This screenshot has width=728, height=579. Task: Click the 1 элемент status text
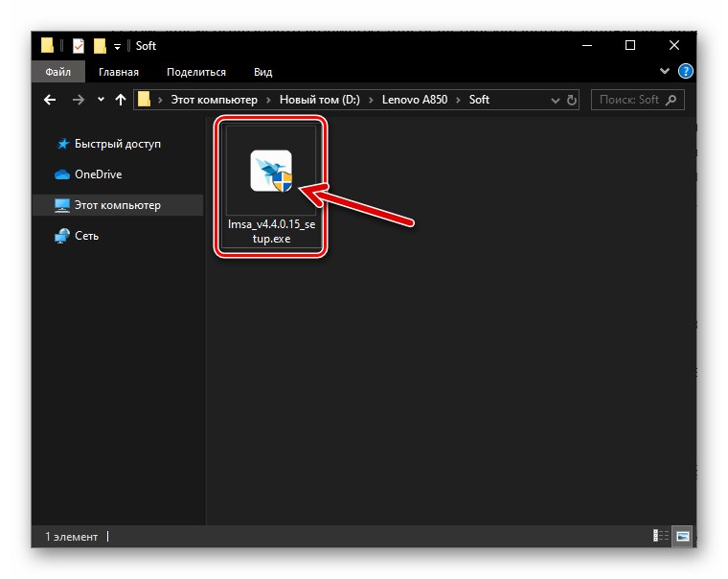point(72,537)
